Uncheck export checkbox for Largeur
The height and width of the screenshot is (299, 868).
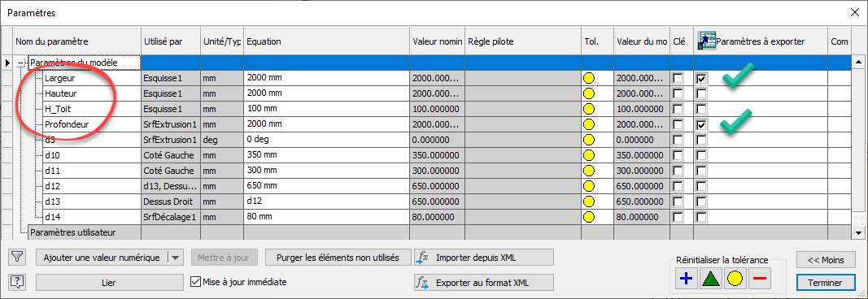701,79
